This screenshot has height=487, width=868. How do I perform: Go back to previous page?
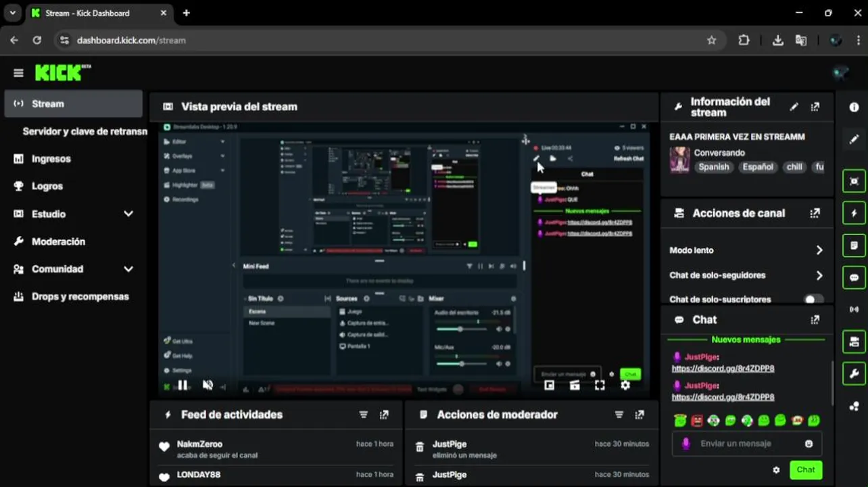[14, 41]
